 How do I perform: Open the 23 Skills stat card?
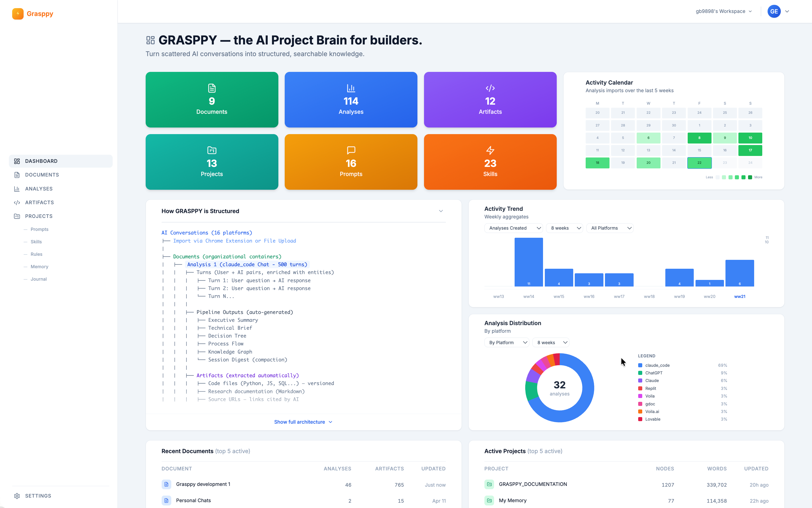(490, 162)
